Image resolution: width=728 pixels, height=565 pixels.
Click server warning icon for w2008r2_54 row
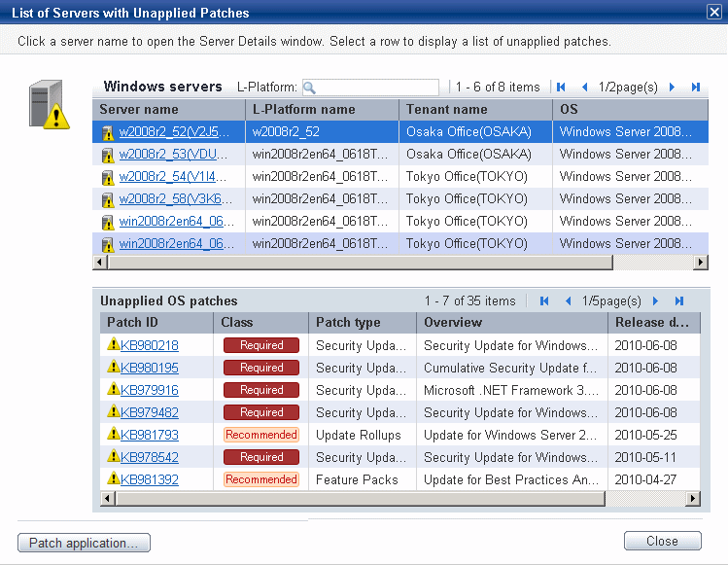pos(107,178)
